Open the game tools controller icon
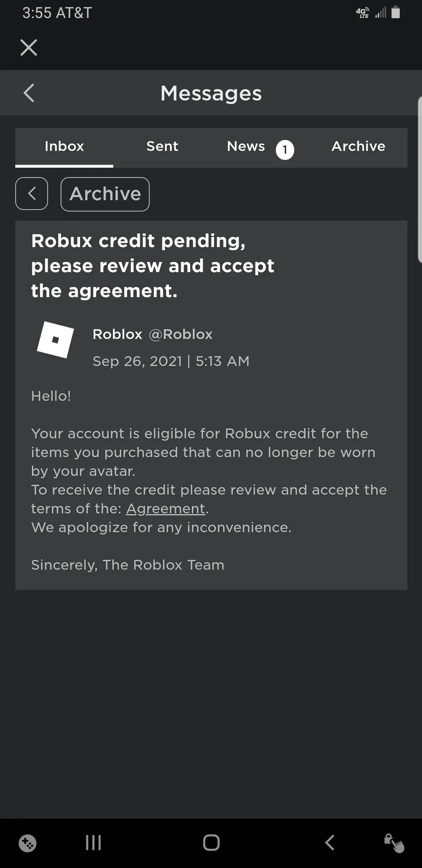The width and height of the screenshot is (422, 868). click(28, 843)
